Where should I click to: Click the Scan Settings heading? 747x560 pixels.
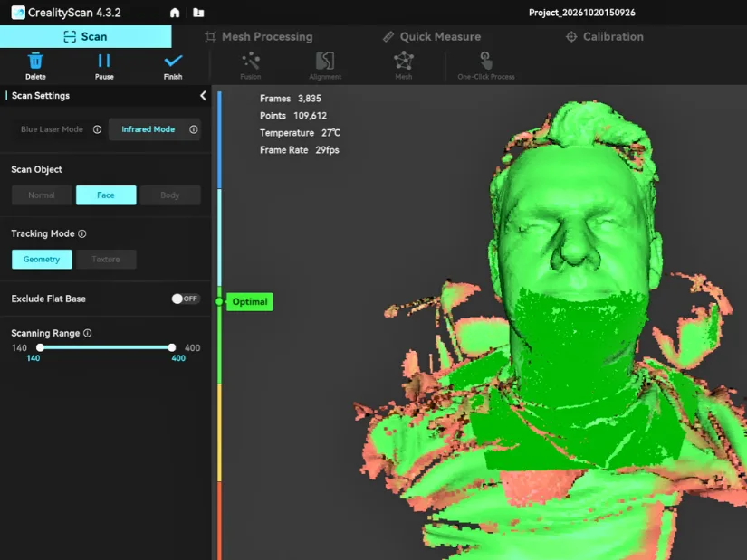41,96
